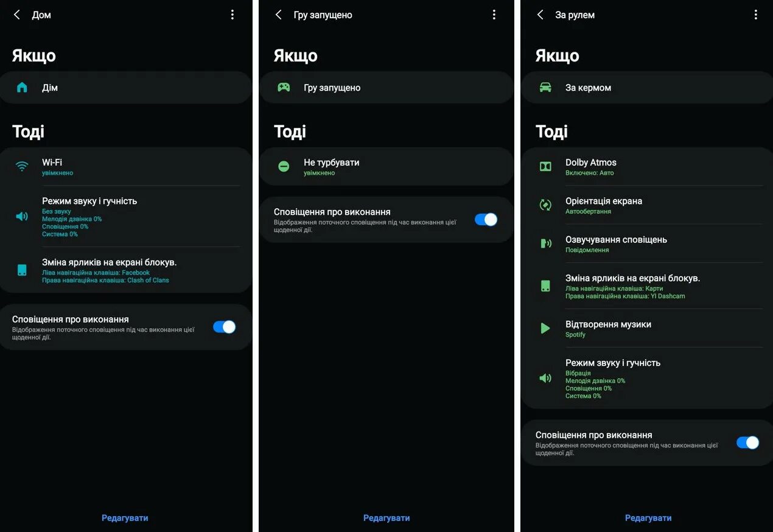Open three-dot menu on Дом screen
This screenshot has height=532, width=773.
232,15
